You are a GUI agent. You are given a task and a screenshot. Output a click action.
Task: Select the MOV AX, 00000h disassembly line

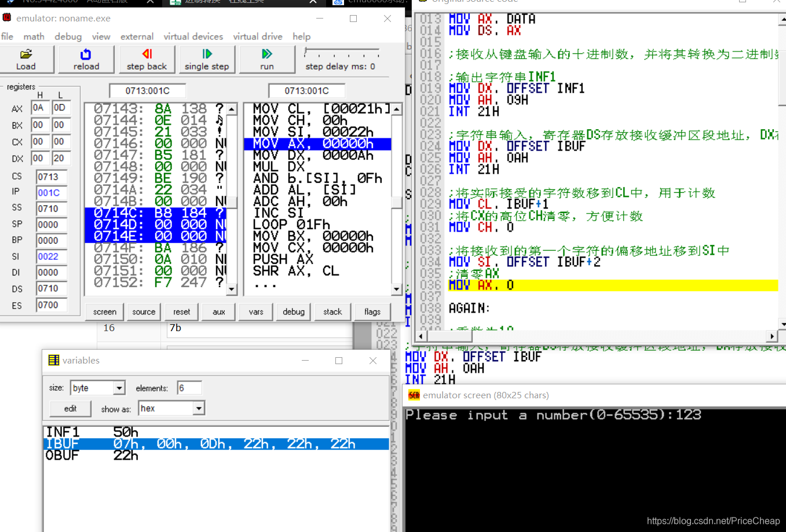[x=317, y=144]
